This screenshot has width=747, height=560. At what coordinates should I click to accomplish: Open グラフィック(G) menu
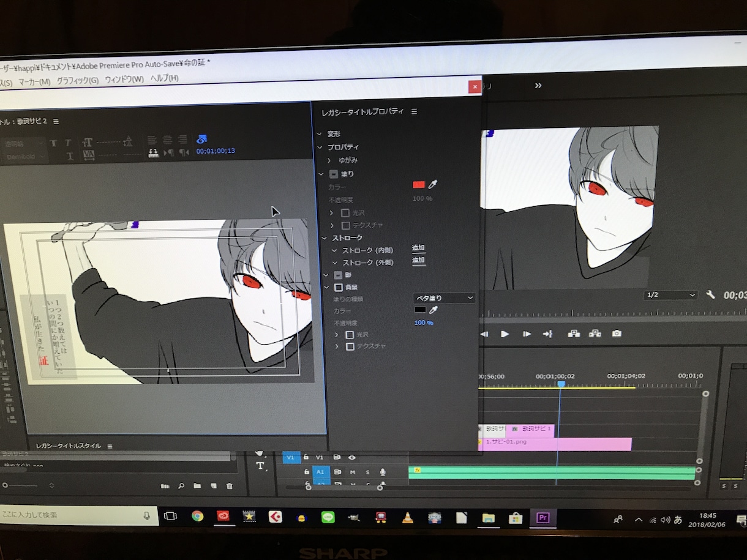78,80
